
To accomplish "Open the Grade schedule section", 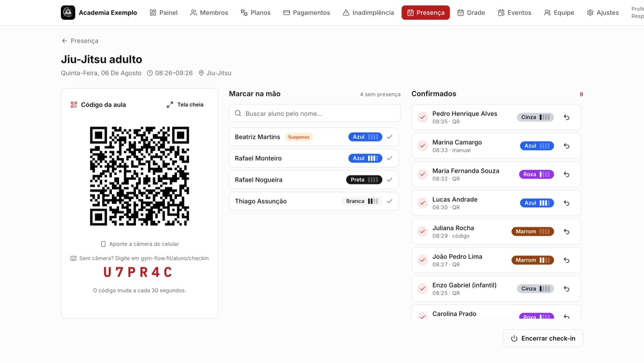I will tap(471, 12).
